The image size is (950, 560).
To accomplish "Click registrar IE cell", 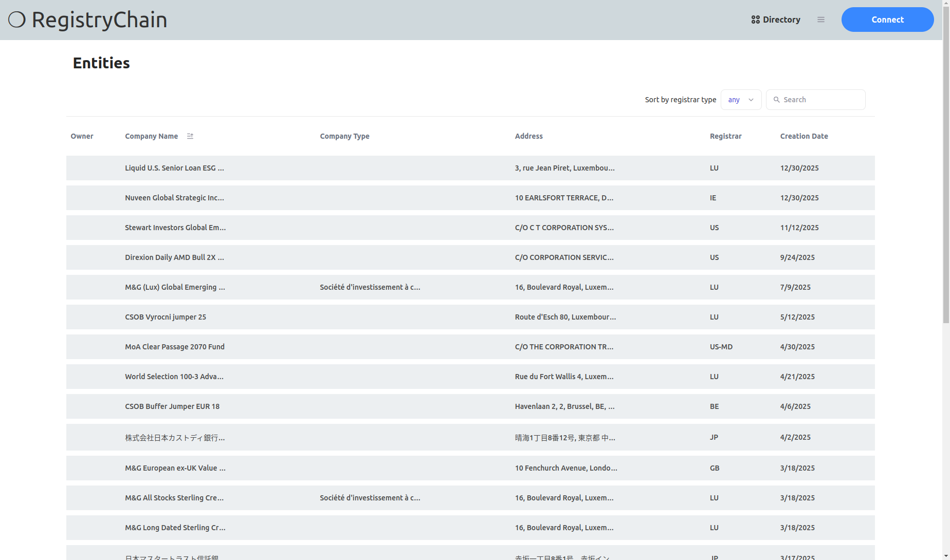I will (x=713, y=198).
